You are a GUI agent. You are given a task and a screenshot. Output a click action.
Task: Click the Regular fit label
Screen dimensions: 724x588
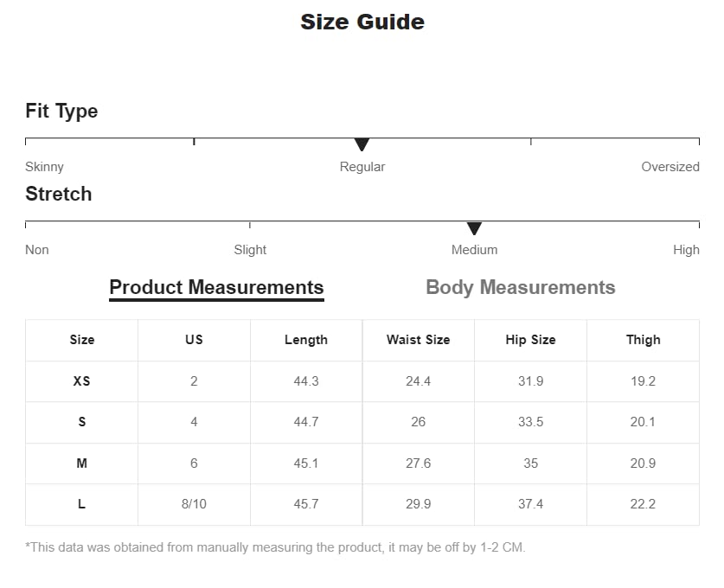(x=362, y=167)
